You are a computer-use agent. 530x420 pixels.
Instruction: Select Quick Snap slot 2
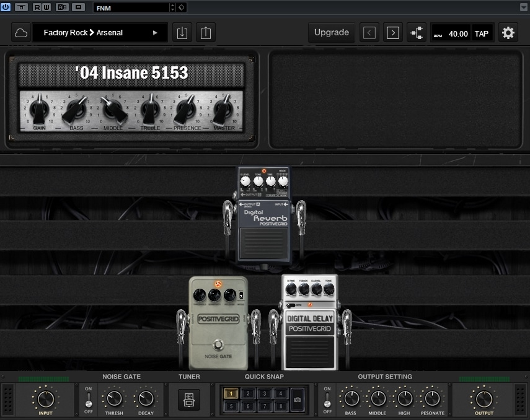click(x=248, y=393)
